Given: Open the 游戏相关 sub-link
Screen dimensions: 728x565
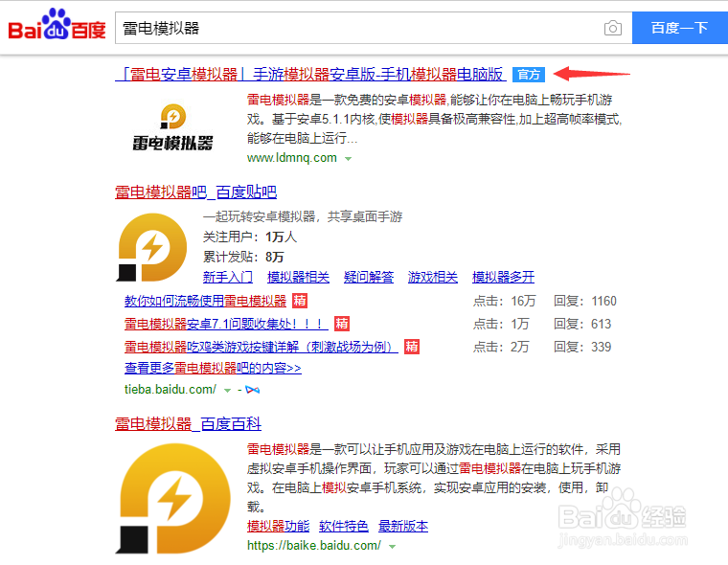Looking at the screenshot, I should click(433, 277).
